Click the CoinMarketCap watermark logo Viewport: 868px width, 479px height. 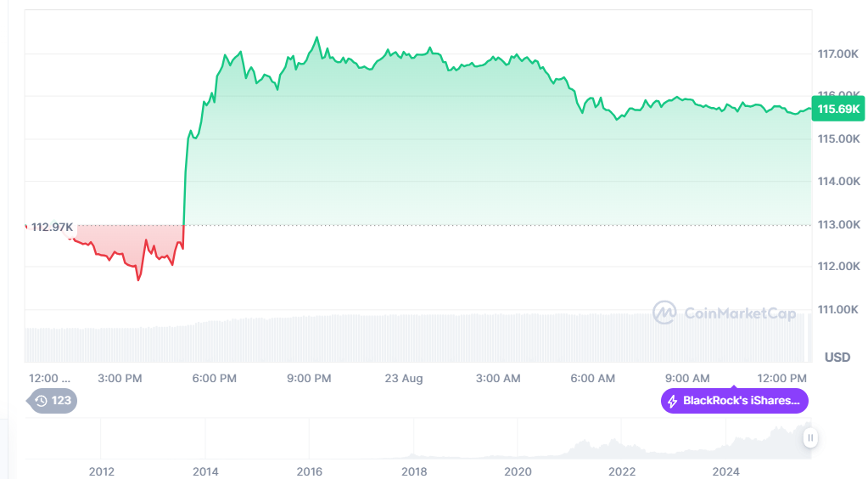click(x=664, y=313)
